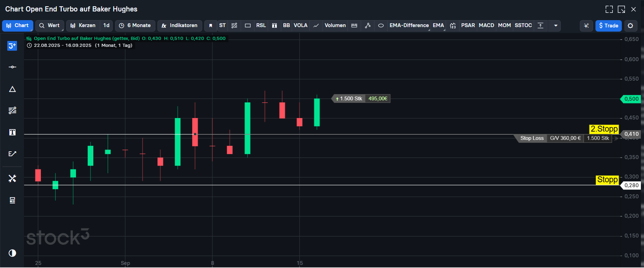Select the text annotation tool in sidebar
644x268 pixels.
tap(12, 132)
